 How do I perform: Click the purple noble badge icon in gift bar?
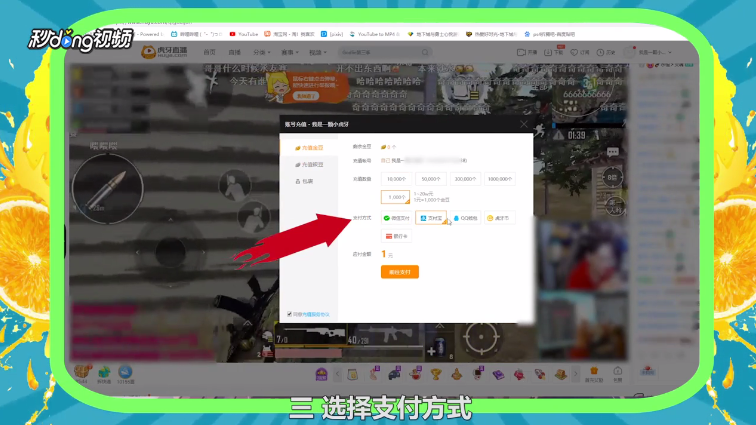click(x=322, y=374)
